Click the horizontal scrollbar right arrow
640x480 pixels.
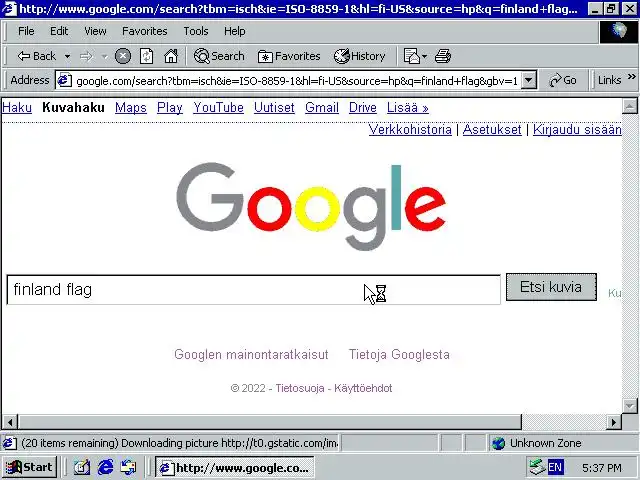tap(614, 422)
